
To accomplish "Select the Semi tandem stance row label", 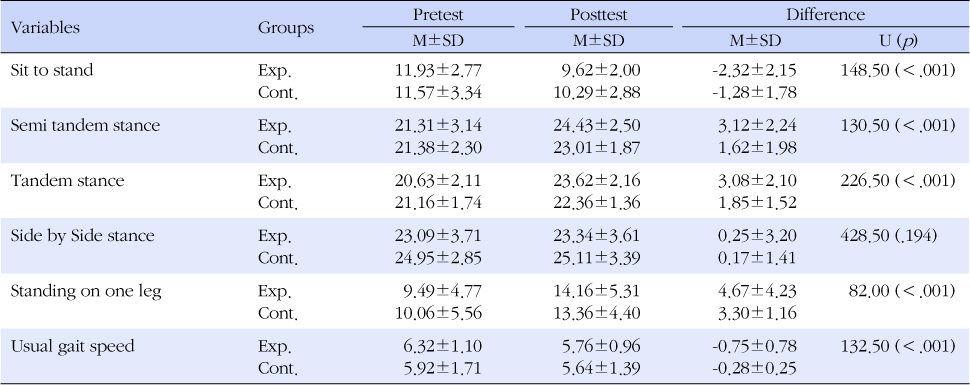I will 85,125.
